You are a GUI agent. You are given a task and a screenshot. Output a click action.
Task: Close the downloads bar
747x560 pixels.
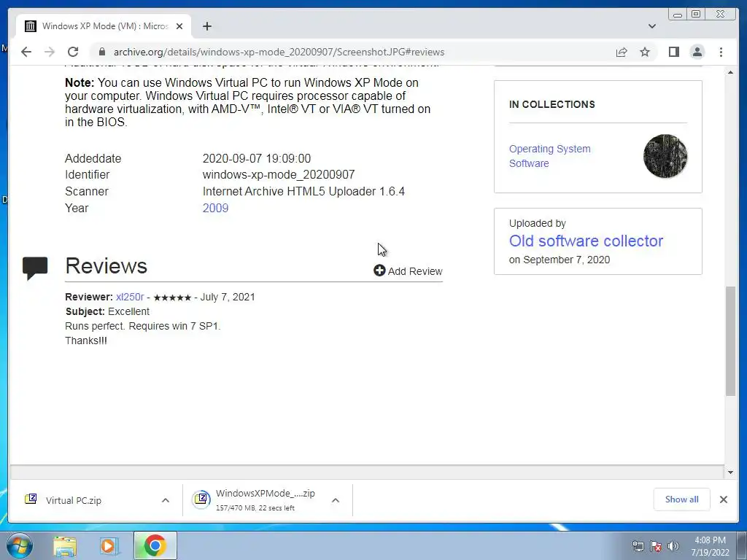[723, 499]
